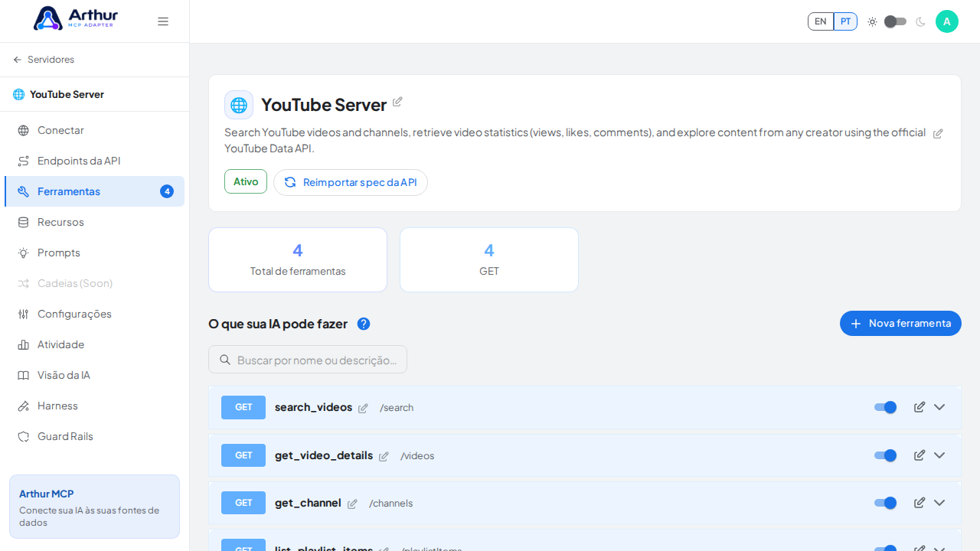Edit the search_videos tool
The image size is (980, 551).
pos(920,407)
